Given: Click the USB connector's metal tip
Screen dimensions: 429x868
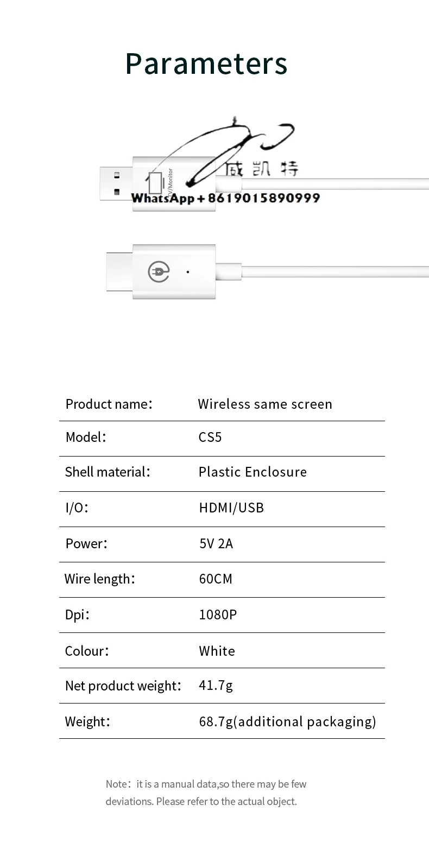Looking at the screenshot, I should click(116, 184).
